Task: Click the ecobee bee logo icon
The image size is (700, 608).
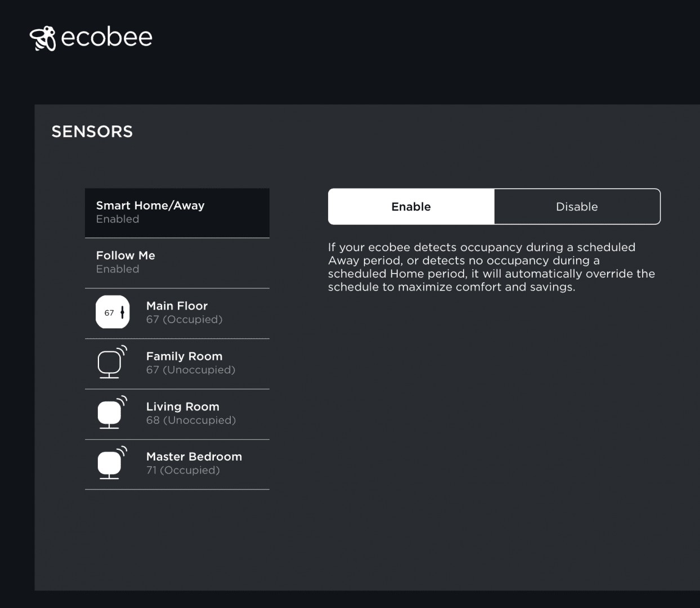Action: click(43, 38)
